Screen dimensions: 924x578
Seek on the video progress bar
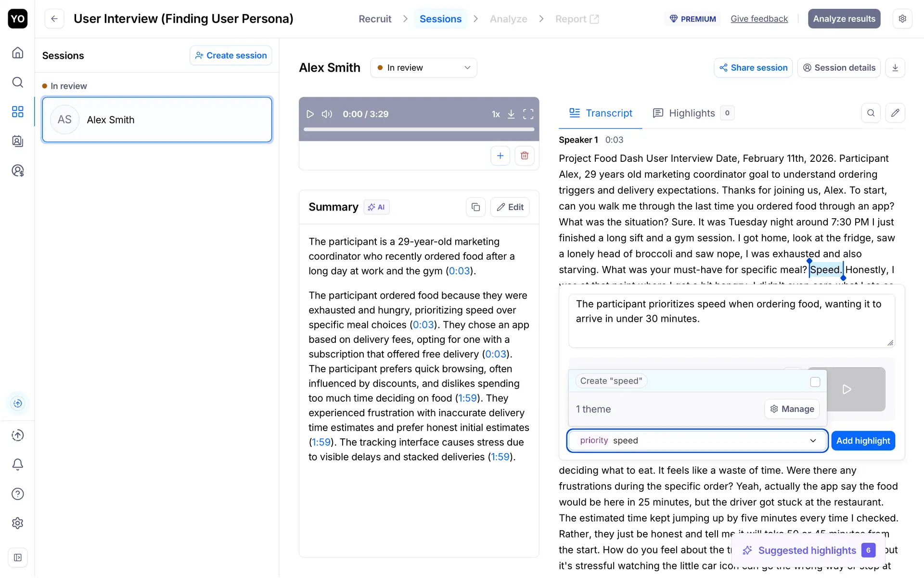coord(419,129)
